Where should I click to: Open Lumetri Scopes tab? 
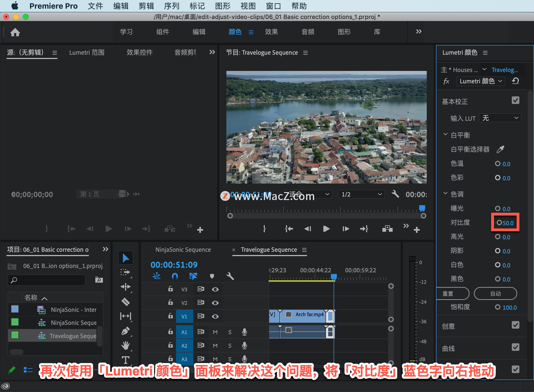click(87, 52)
